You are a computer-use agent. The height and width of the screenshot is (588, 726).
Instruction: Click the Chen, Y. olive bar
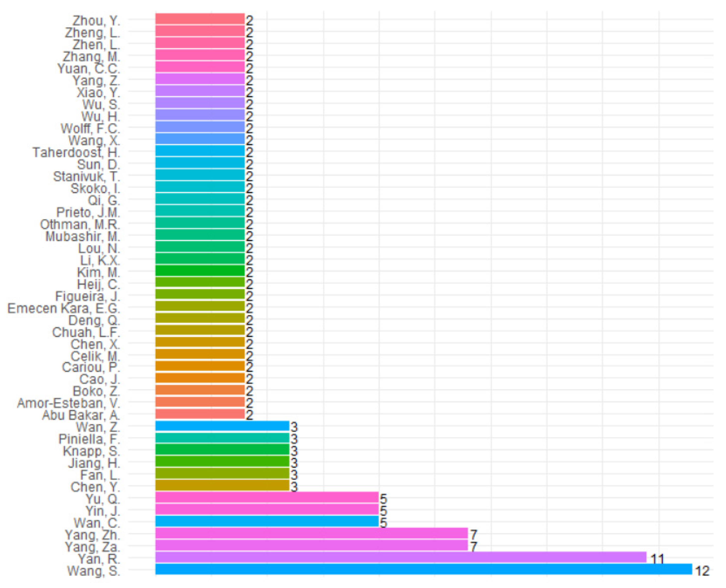(x=222, y=485)
